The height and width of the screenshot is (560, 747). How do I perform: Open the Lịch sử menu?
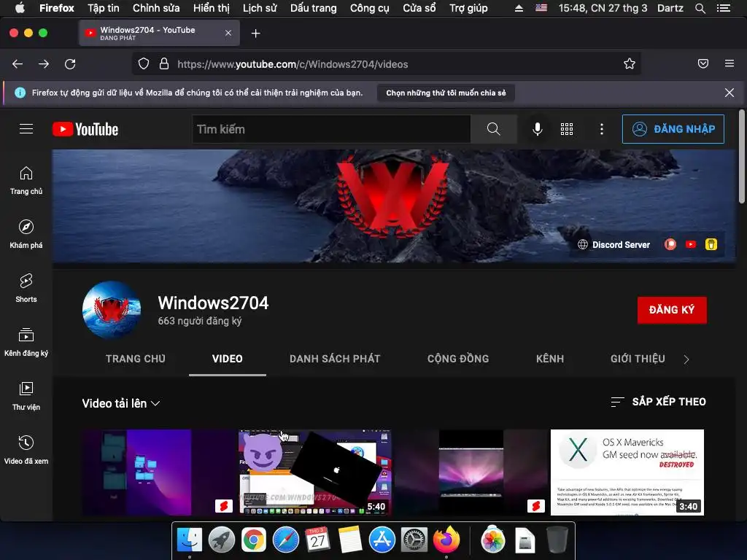[260, 8]
